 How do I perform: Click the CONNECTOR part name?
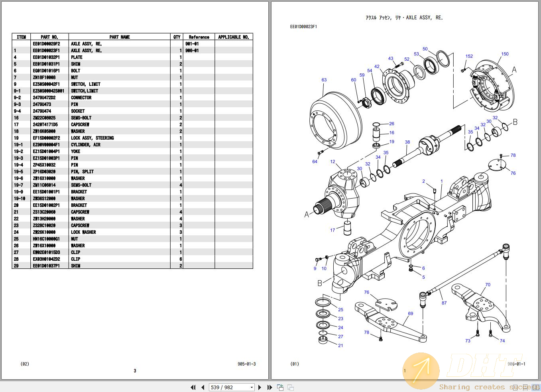coord(81,98)
